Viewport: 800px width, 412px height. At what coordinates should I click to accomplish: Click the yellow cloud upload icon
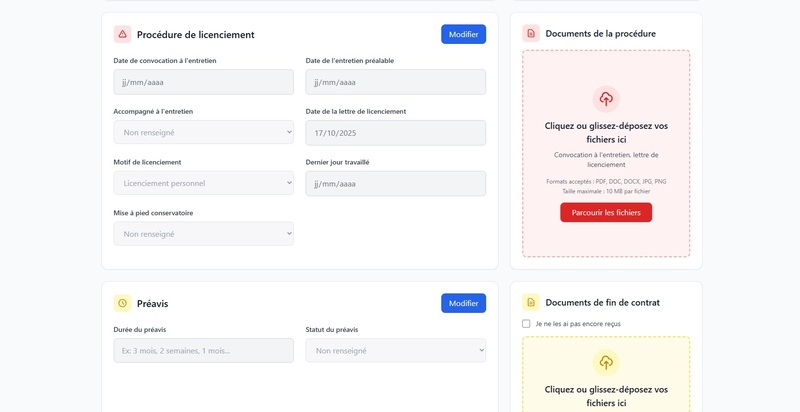coord(606,362)
